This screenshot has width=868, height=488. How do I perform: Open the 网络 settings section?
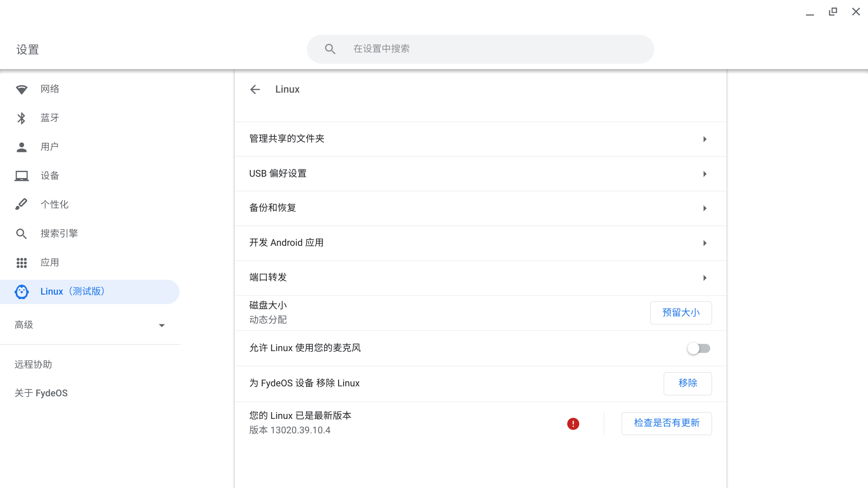(50, 89)
